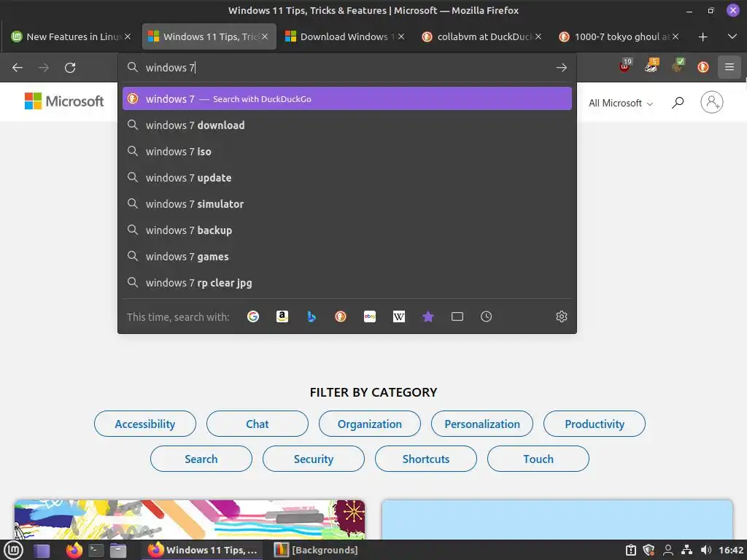747x560 pixels.
Task: Select suggestion windows 7 iso
Action: tap(347, 152)
